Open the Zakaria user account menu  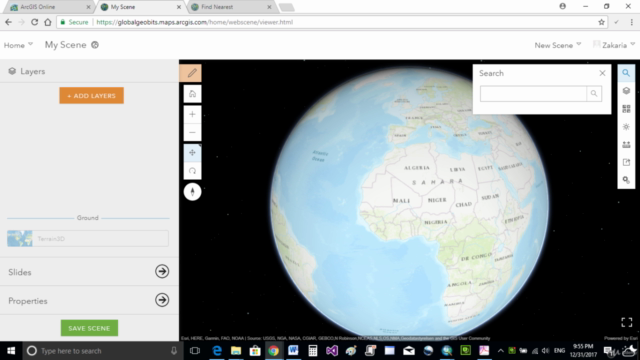[x=614, y=45]
